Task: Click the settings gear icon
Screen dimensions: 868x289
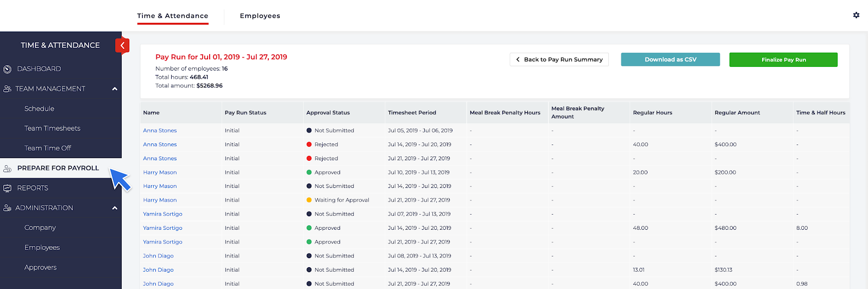Action: point(856,15)
